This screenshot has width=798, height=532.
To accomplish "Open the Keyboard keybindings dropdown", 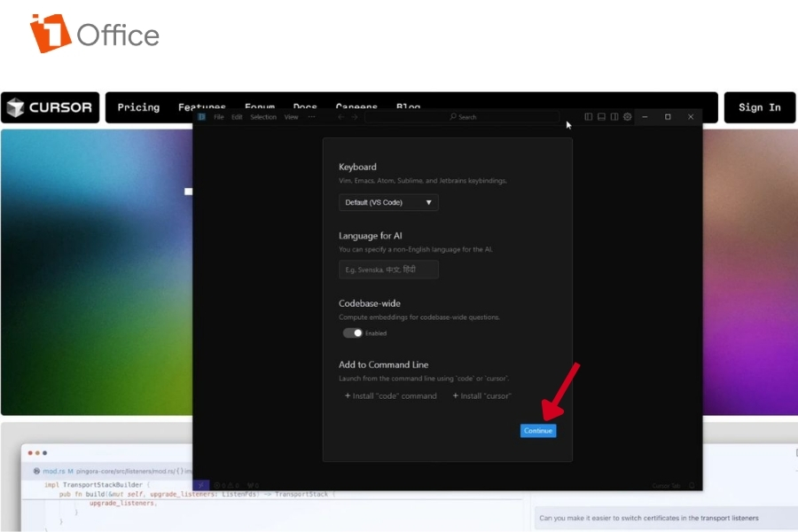I will [x=388, y=203].
